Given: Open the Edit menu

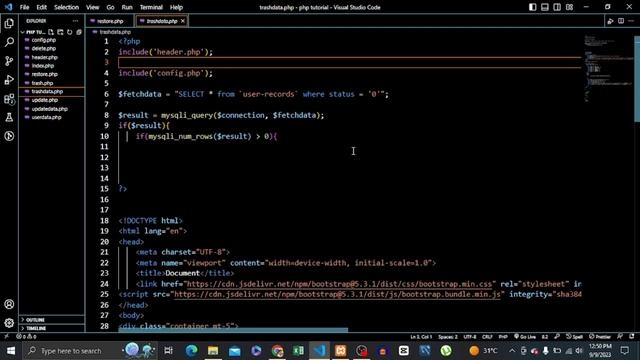Looking at the screenshot, I should (42, 7).
